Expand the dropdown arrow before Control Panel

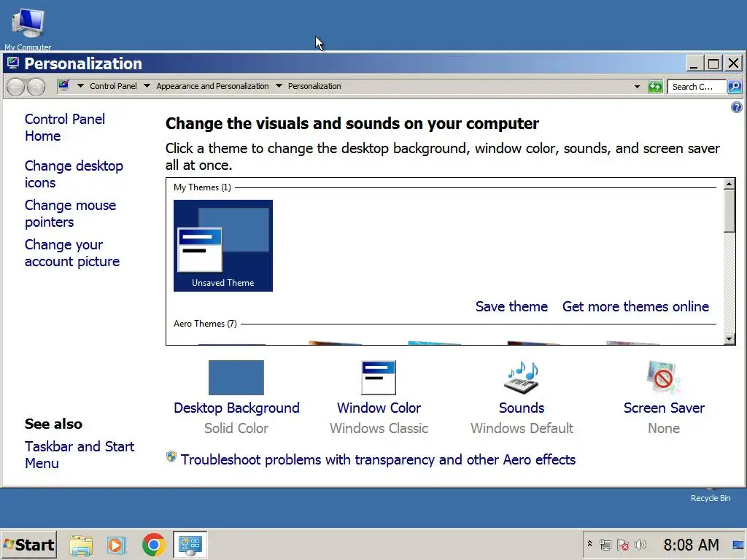coord(80,86)
